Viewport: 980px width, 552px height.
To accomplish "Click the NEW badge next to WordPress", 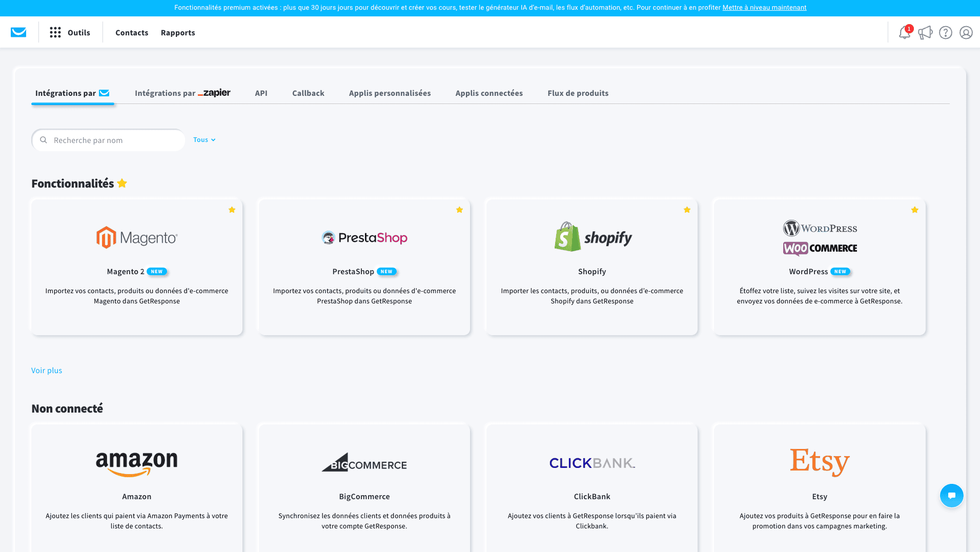I will coord(840,272).
